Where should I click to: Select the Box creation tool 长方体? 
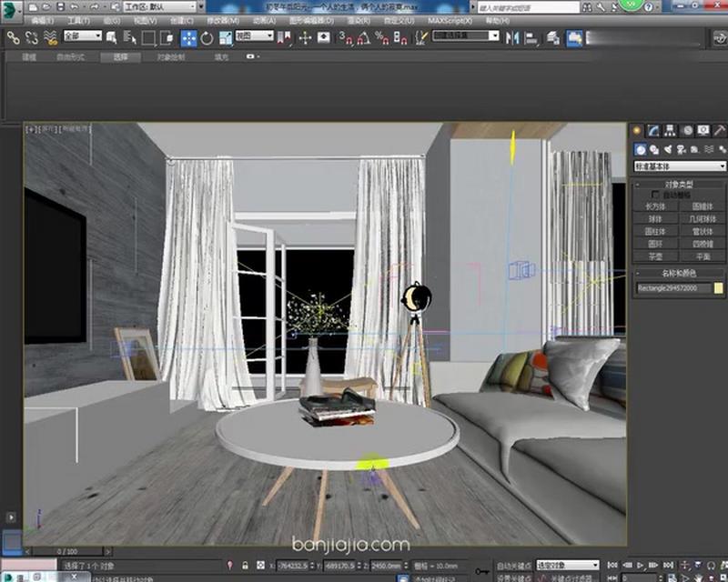pos(657,205)
